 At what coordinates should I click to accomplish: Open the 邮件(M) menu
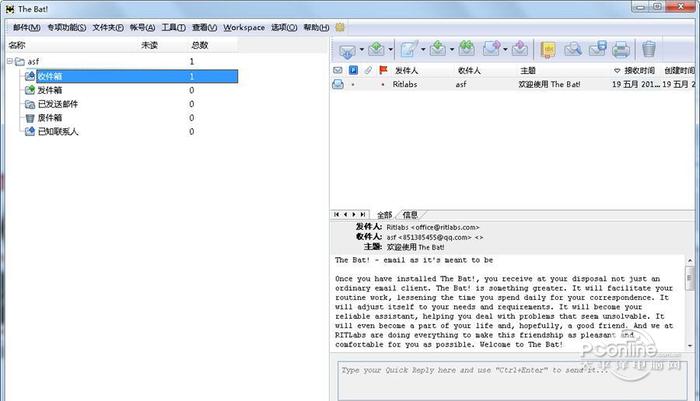pyautogui.click(x=26, y=28)
